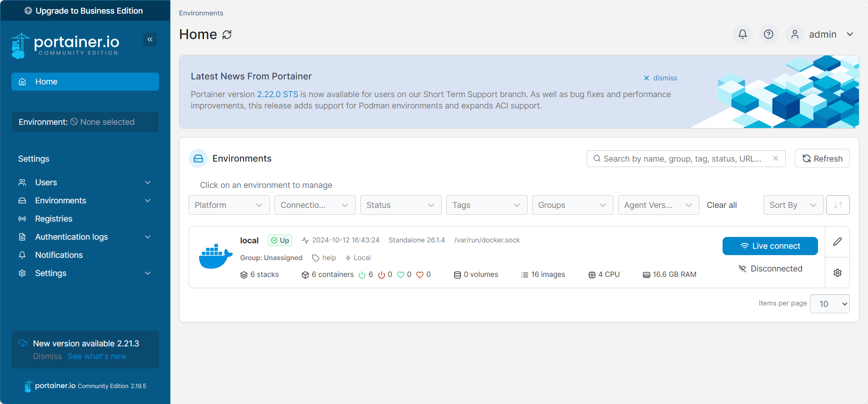Screen dimensions: 868x404
Task: Clear the search field with the X icon
Action: [x=776, y=158]
